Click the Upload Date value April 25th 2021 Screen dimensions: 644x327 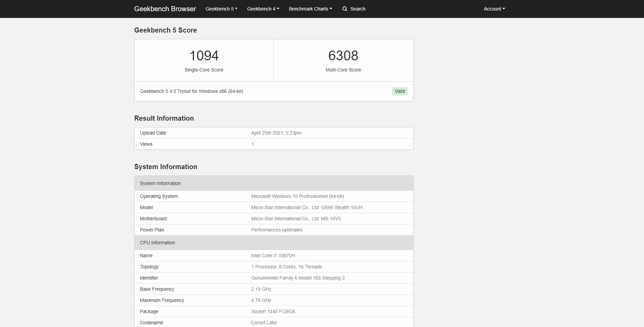[276, 133]
